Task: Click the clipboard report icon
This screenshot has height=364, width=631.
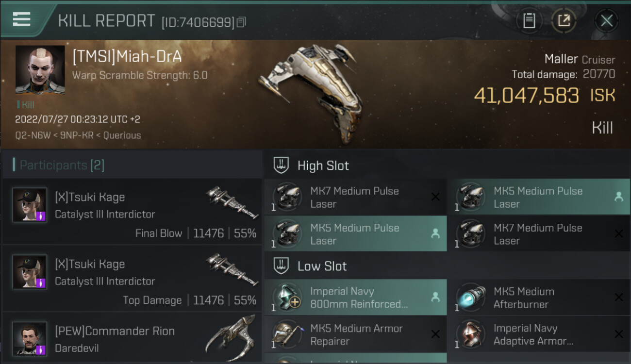Action: 529,20
